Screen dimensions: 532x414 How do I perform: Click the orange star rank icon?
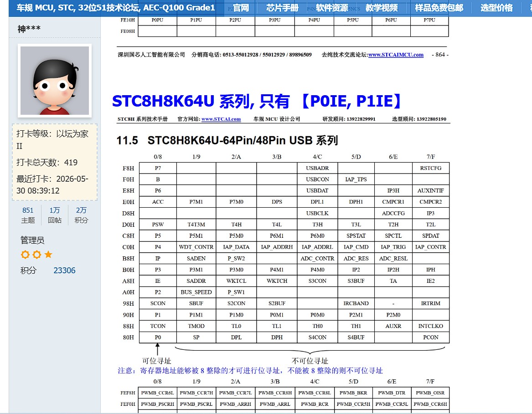point(48,254)
